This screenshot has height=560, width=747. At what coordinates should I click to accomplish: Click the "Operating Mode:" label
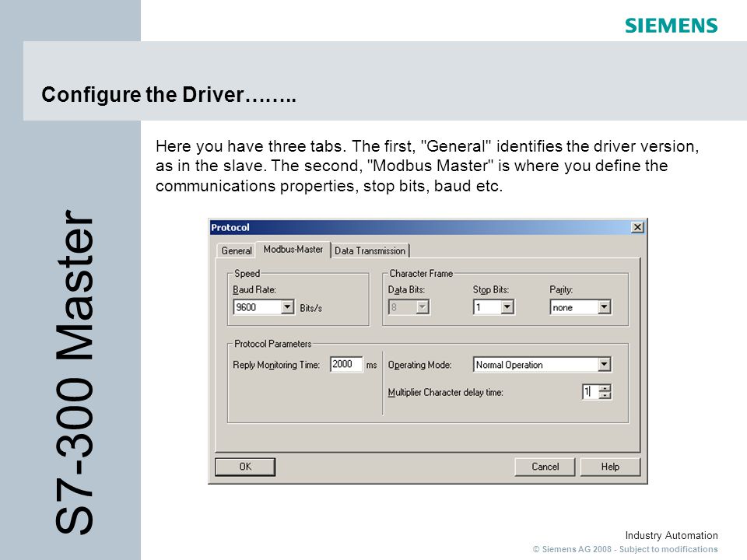(419, 365)
